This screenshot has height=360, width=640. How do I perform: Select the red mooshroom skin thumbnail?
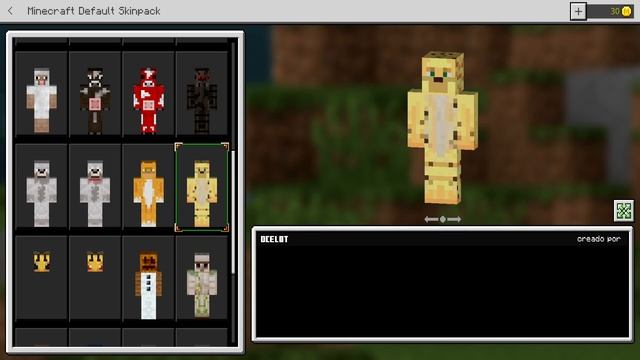(x=148, y=94)
